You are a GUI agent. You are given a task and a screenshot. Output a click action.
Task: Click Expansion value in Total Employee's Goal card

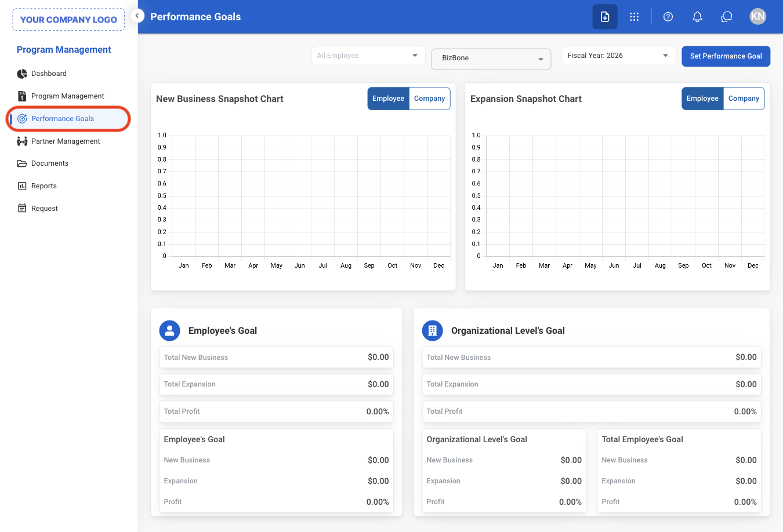[x=746, y=481]
